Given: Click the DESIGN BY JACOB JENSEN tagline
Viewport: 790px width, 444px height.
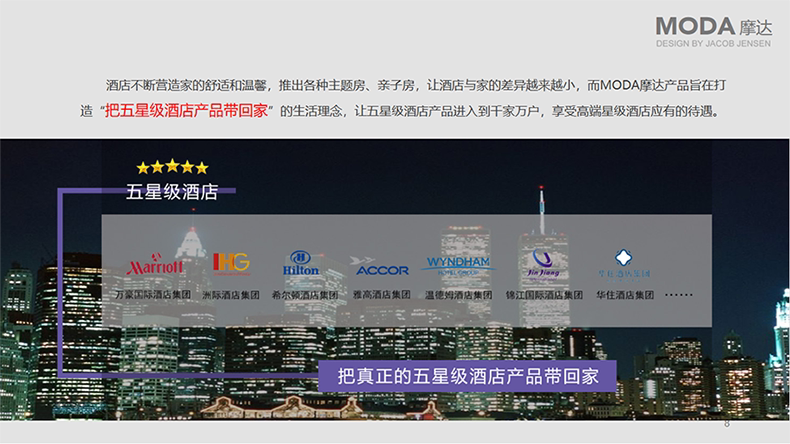Looking at the screenshot, I should point(713,44).
